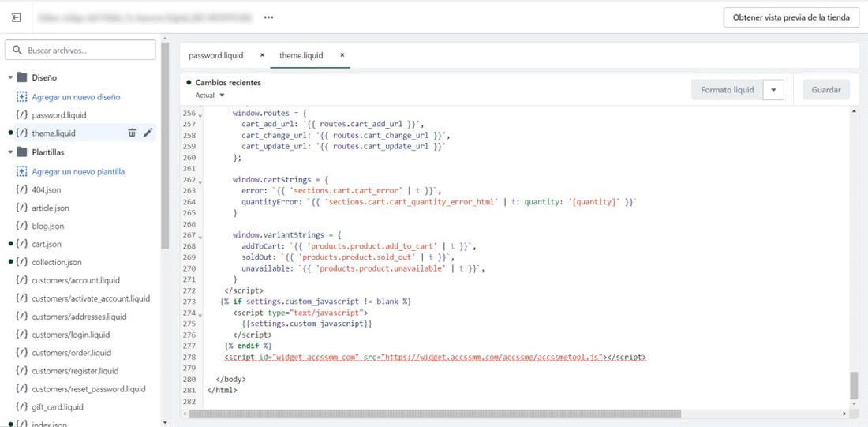The width and height of the screenshot is (868, 427).
Task: Click file icon of article.json
Action: tap(21, 208)
